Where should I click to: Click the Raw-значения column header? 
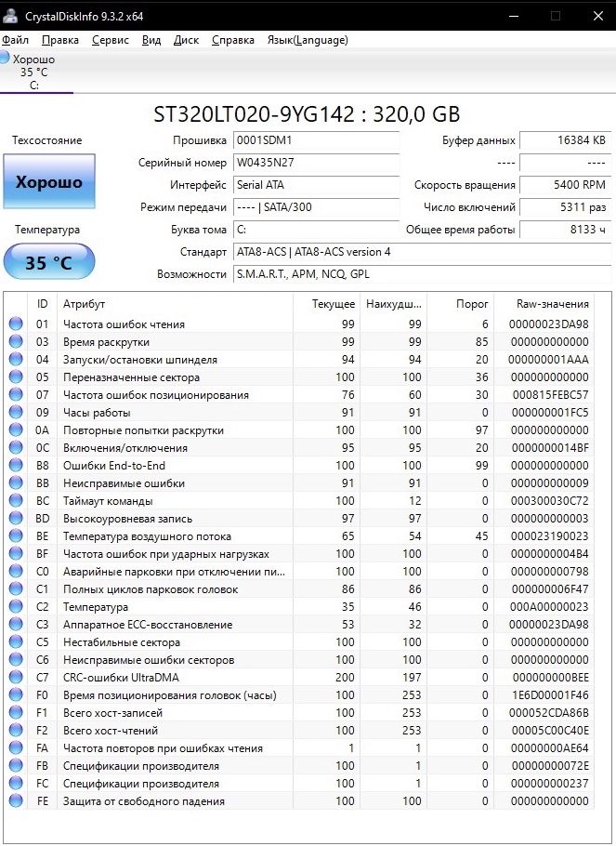pyautogui.click(x=544, y=304)
